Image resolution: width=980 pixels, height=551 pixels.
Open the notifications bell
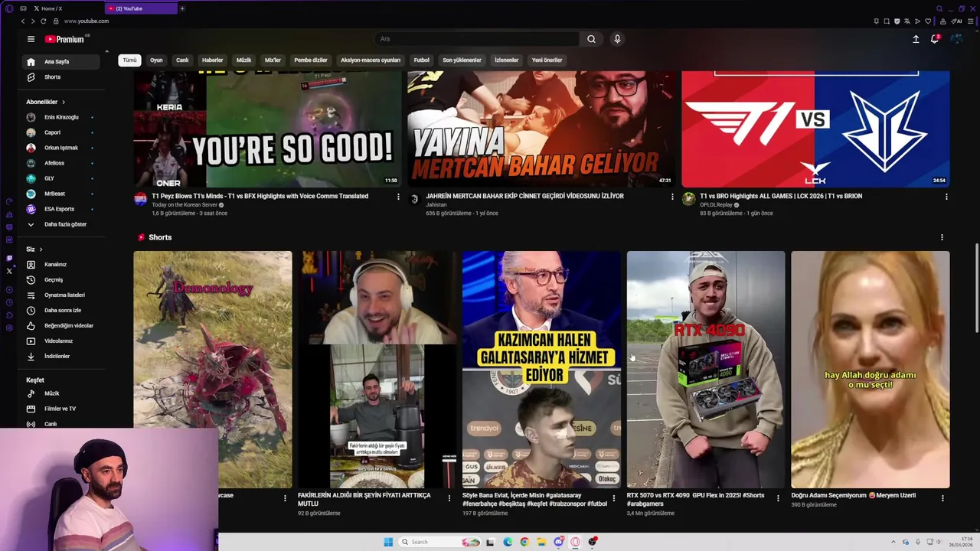(x=935, y=39)
